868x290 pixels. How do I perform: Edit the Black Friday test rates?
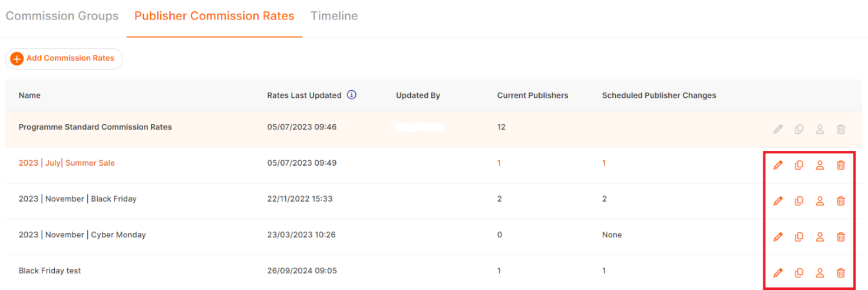(x=778, y=273)
